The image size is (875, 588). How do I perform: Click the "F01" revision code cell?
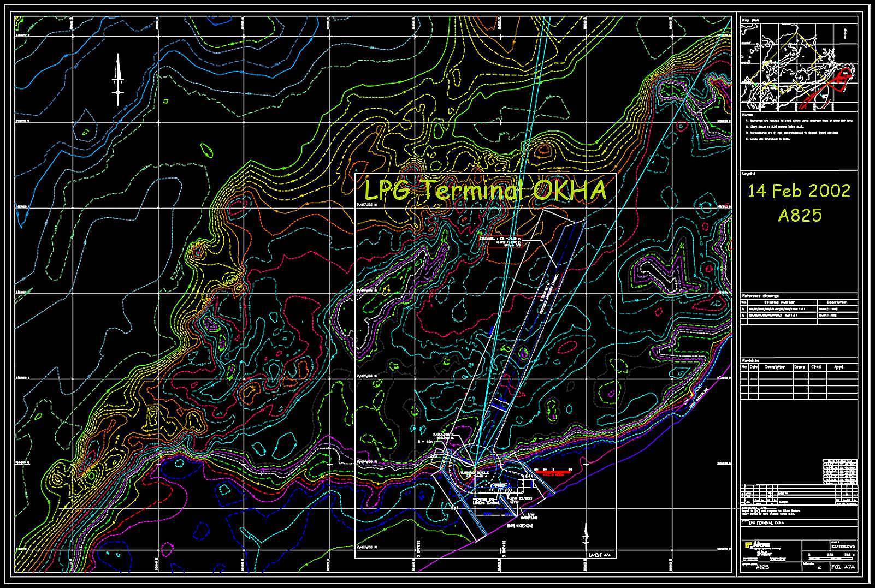(x=837, y=567)
